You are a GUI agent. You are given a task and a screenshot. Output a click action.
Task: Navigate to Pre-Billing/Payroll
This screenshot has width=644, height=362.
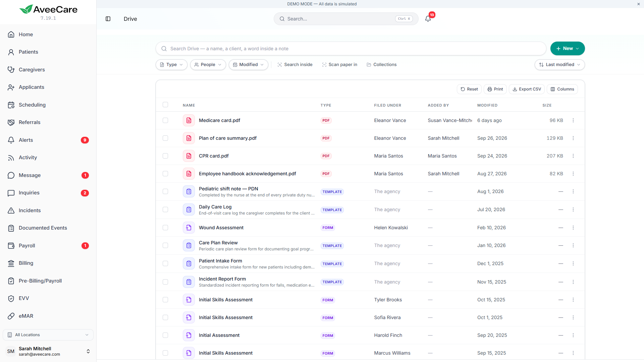[x=48, y=281]
